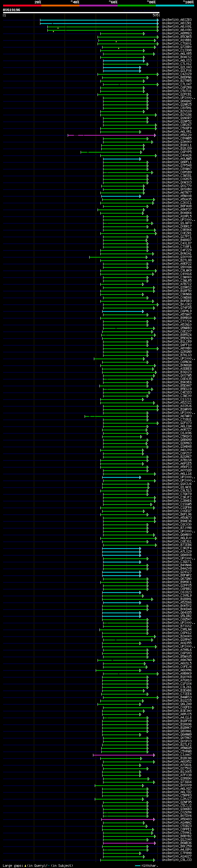Viewport: 197px width, 868px height.
Task: Click the orange ~40% identity legend segment
Action: click(60, 6)
